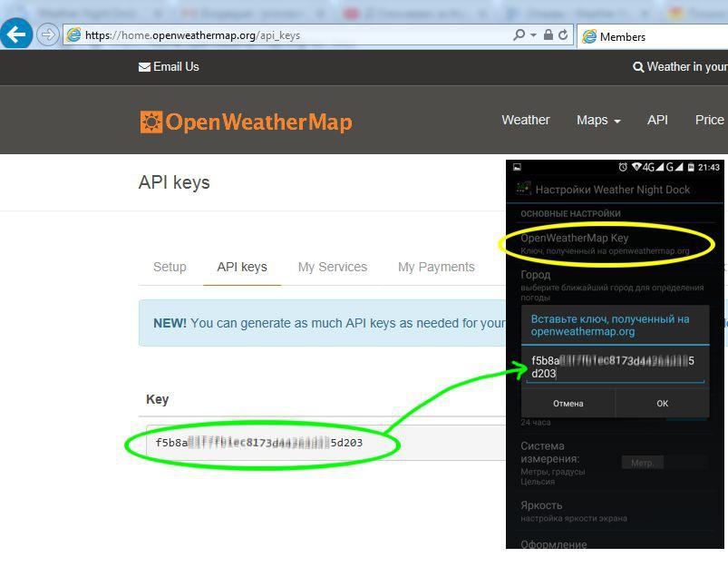The width and height of the screenshot is (728, 577).
Task: Switch to the Members browser tab
Action: (x=653, y=36)
